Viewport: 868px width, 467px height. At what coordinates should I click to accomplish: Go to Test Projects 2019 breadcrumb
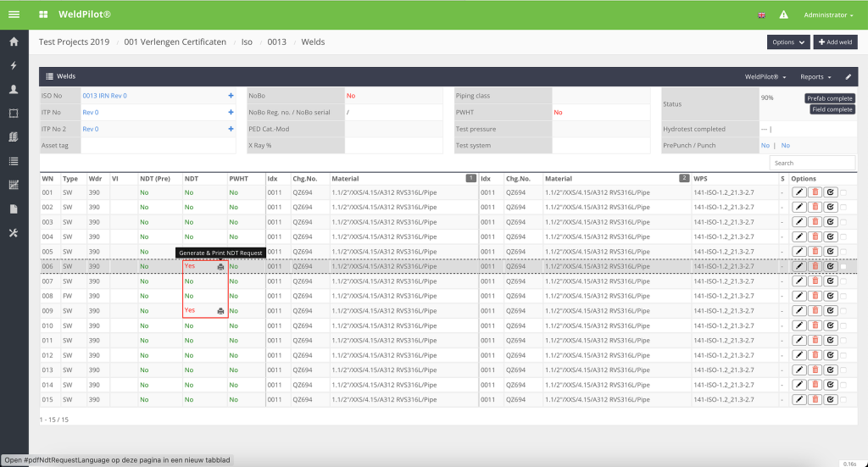coord(74,42)
